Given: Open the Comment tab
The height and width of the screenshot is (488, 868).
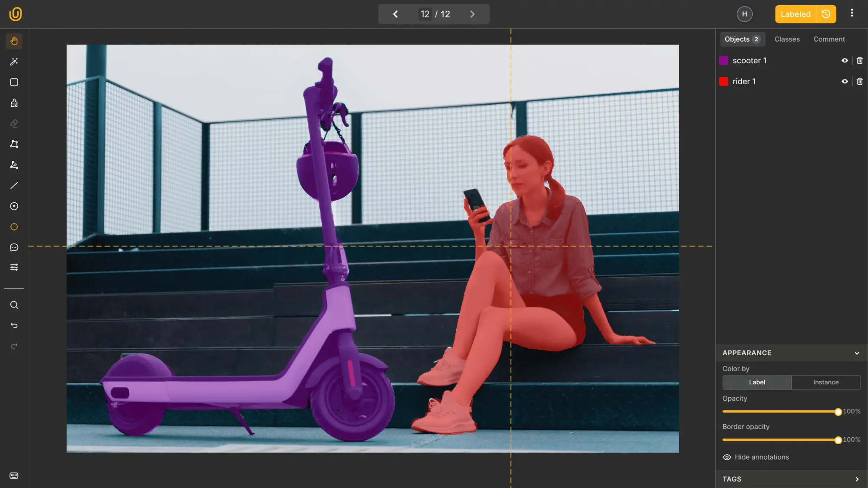Looking at the screenshot, I should [x=829, y=39].
